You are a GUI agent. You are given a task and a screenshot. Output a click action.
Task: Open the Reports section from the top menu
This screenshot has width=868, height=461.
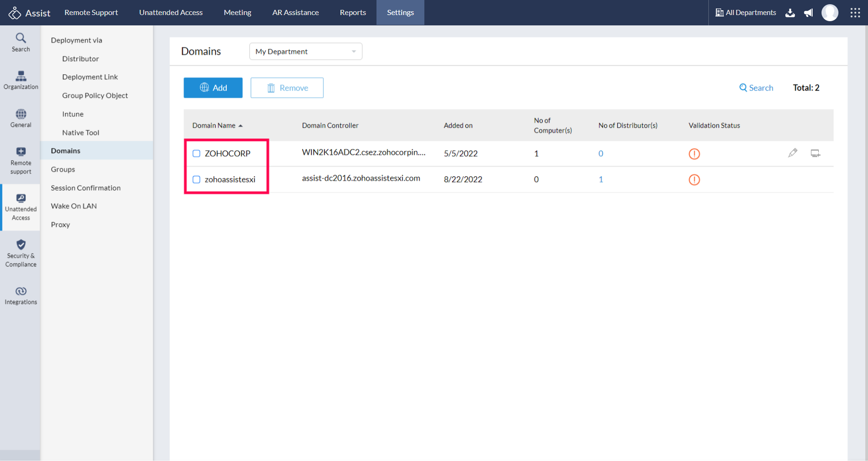tap(353, 13)
